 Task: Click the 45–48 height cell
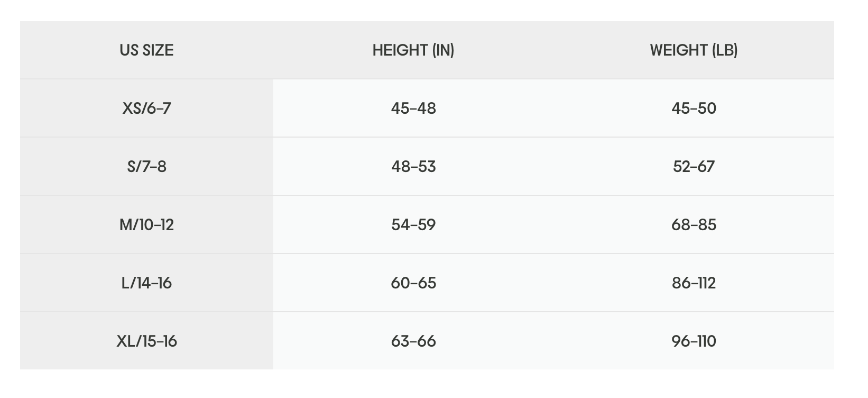pyautogui.click(x=413, y=108)
